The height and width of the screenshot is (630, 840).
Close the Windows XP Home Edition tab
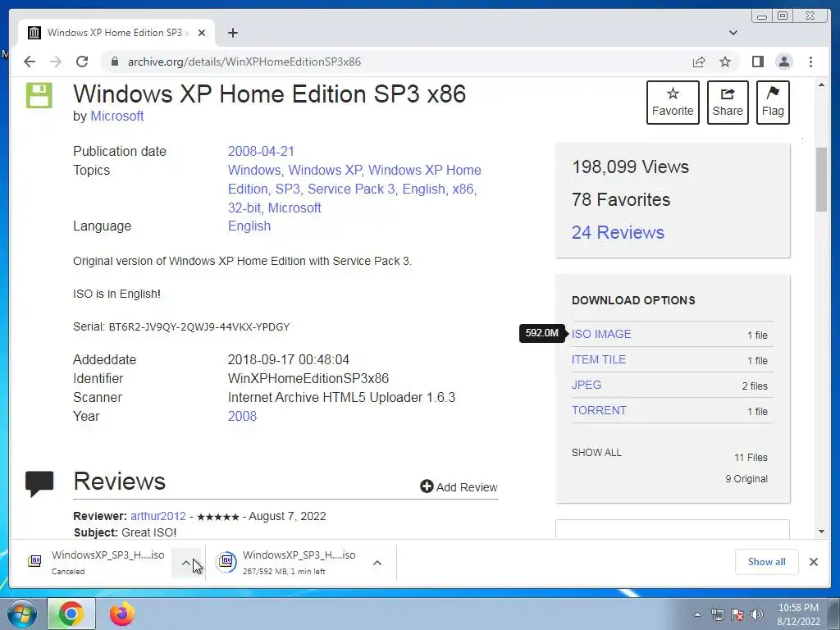coord(202,33)
